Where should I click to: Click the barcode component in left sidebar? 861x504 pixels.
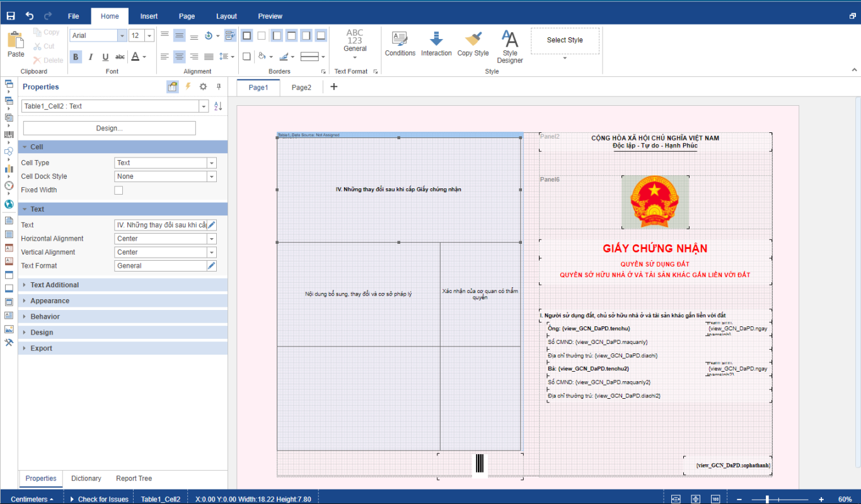point(9,134)
